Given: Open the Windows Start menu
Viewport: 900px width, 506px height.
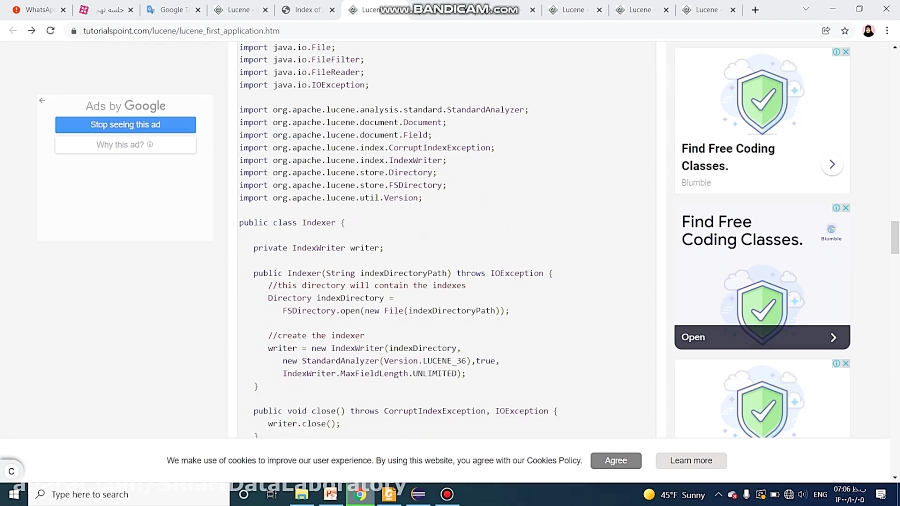Looking at the screenshot, I should coord(14,494).
